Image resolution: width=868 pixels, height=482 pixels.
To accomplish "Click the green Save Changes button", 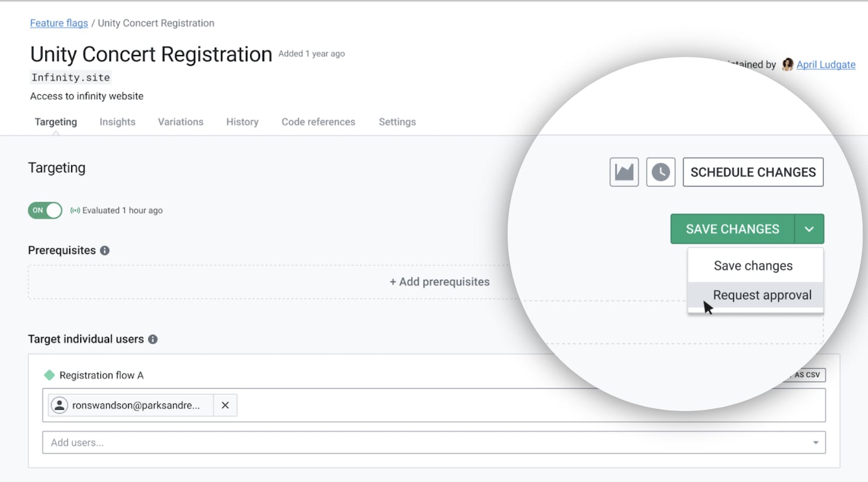I will 732,229.
